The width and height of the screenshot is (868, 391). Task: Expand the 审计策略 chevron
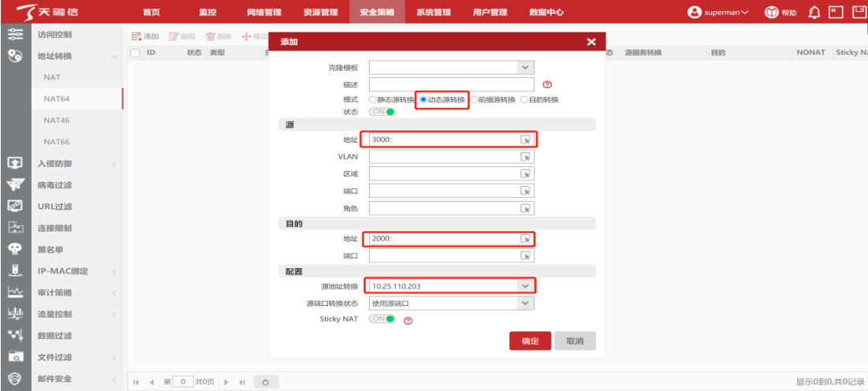tap(114, 293)
